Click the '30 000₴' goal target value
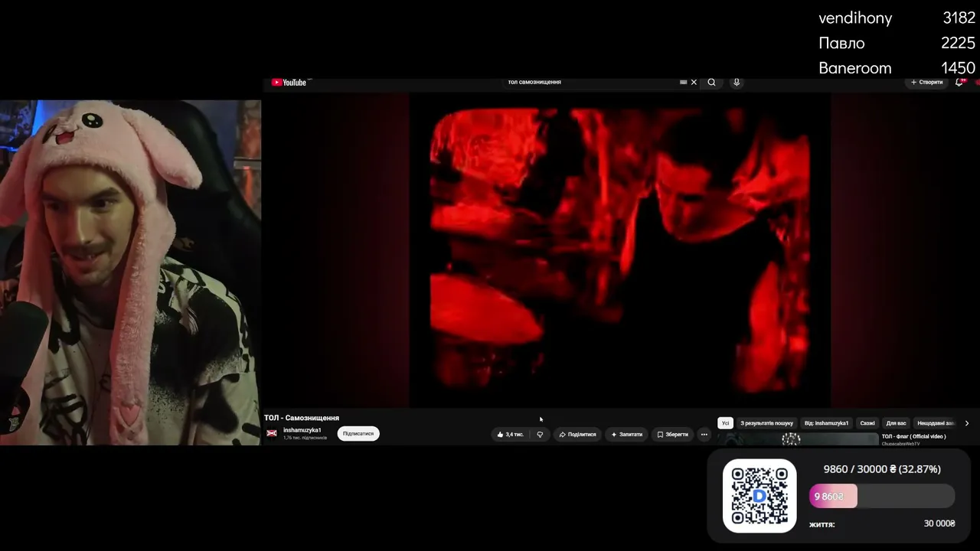This screenshot has height=551, width=980. point(939,523)
